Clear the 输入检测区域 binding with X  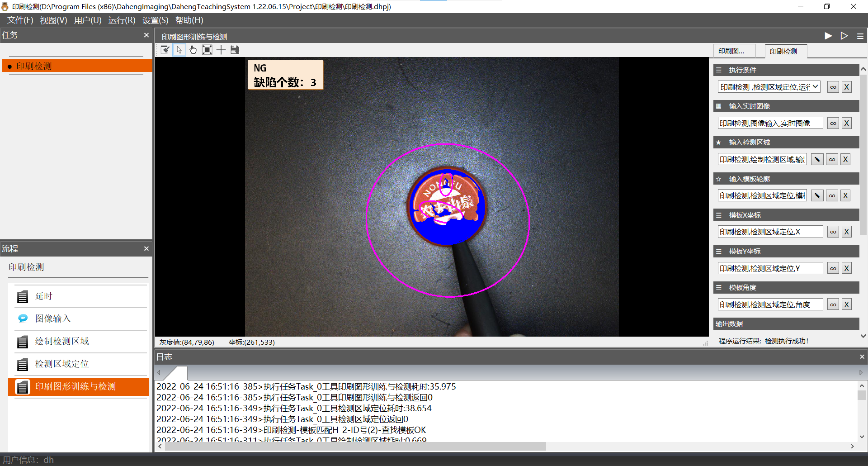[x=845, y=159]
